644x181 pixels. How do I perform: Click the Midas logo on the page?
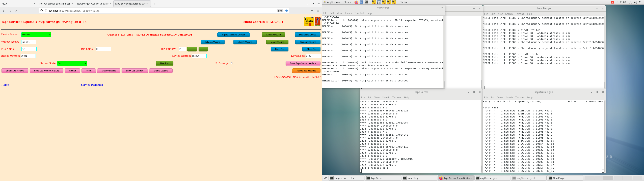pos(309,21)
